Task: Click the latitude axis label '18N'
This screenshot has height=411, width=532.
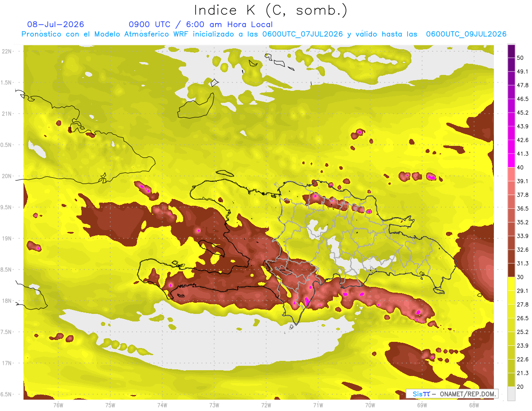Action: 8,301
